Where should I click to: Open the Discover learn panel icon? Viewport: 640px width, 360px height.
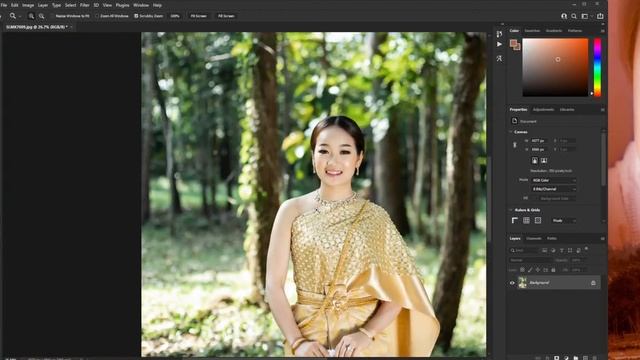[x=564, y=16]
